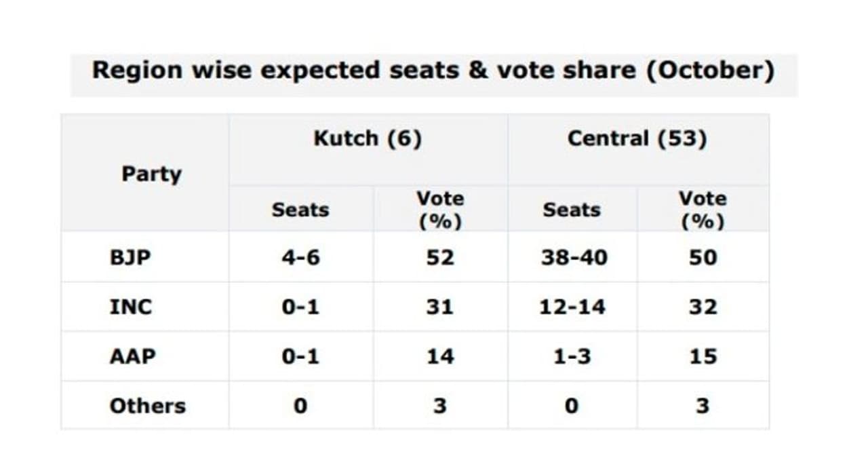Viewport: 868px width, 454px height.
Task: Select AAP's Central seats cell 1-3
Action: point(572,356)
